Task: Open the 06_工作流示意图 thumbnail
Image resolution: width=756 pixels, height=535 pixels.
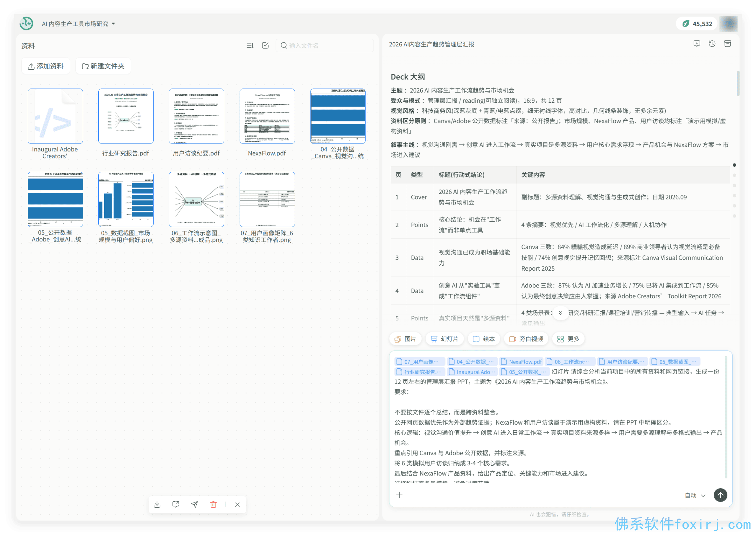Action: coord(196,199)
